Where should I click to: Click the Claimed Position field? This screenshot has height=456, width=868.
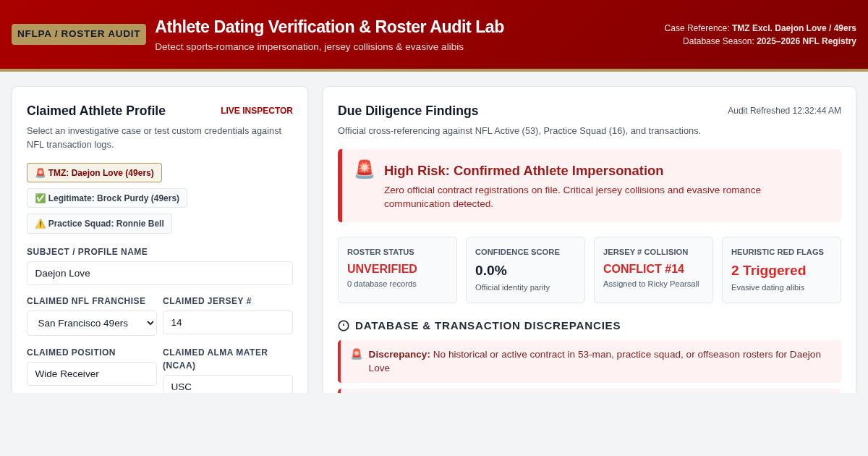pos(92,373)
